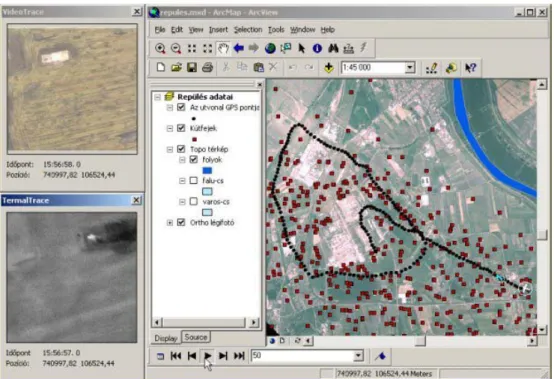Screen dimensions: 554x379
Task: Jump to last track point
Action: 239,356
